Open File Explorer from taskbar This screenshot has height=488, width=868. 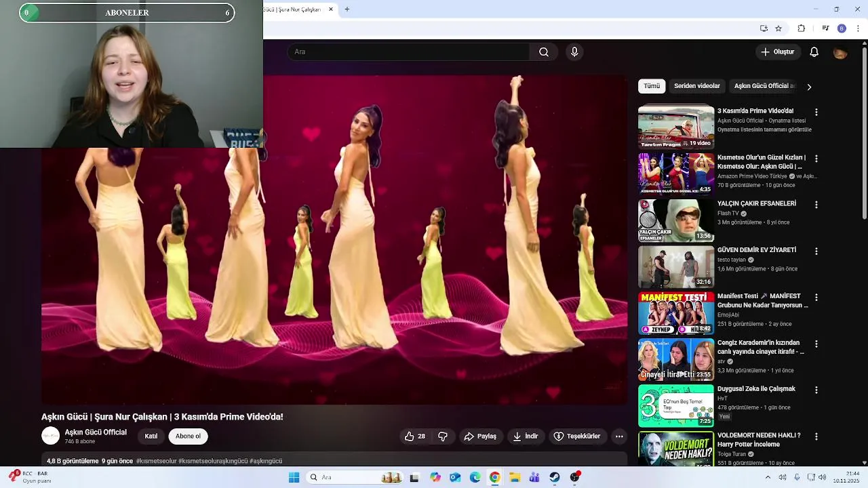(x=515, y=477)
